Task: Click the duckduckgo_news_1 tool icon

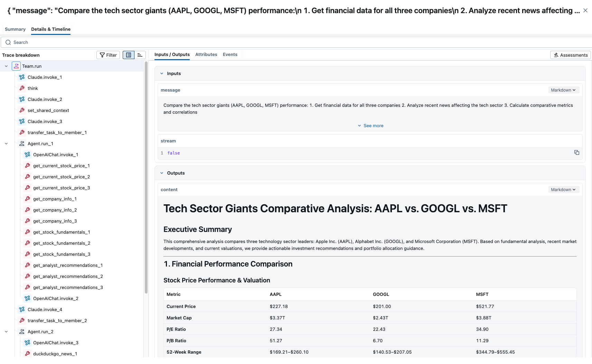Action: (x=27, y=354)
